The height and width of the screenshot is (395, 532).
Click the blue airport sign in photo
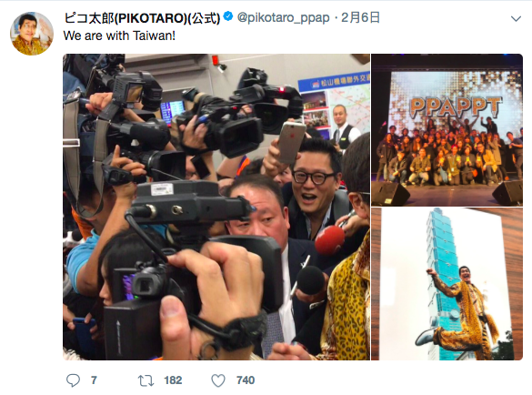click(x=334, y=82)
